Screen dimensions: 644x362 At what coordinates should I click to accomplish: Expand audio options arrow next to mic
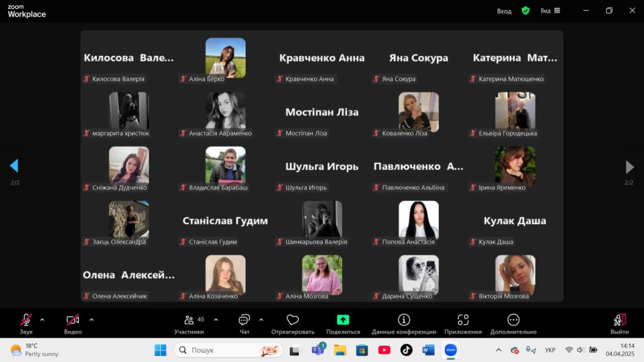42,320
